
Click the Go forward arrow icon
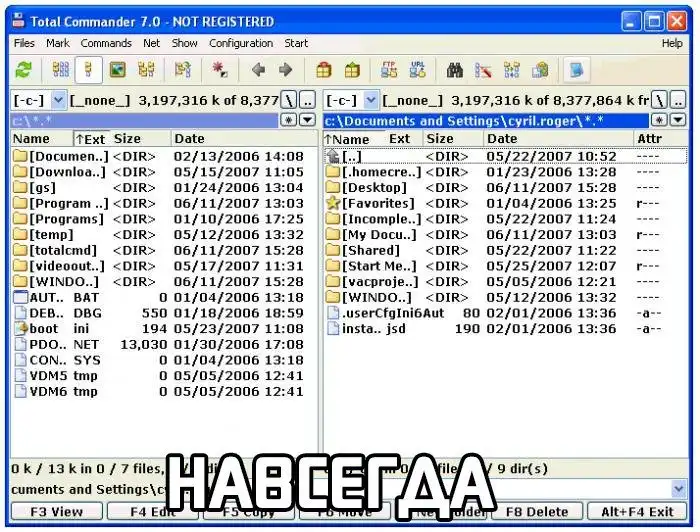point(285,70)
